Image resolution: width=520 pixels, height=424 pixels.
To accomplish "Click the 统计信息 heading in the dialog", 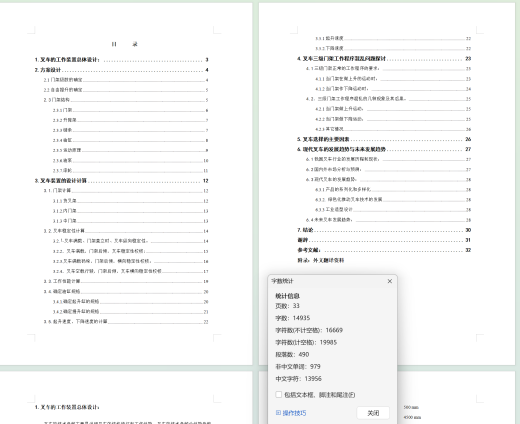I will 287,296.
